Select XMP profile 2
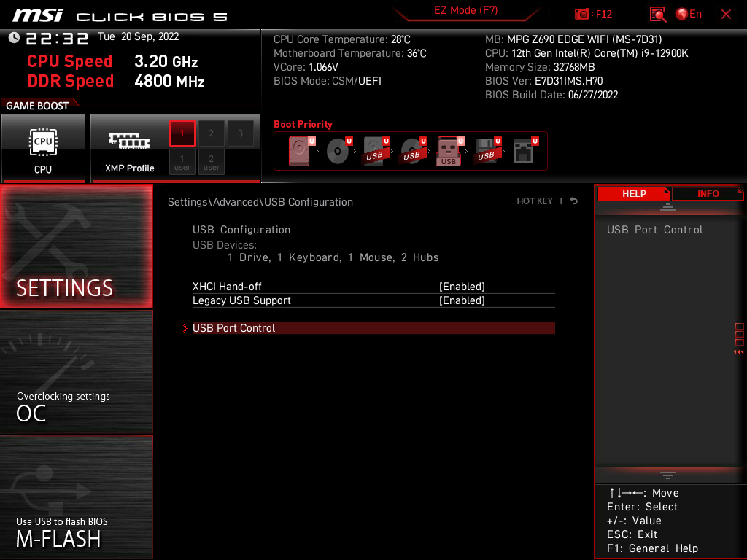747x560 pixels. click(211, 133)
